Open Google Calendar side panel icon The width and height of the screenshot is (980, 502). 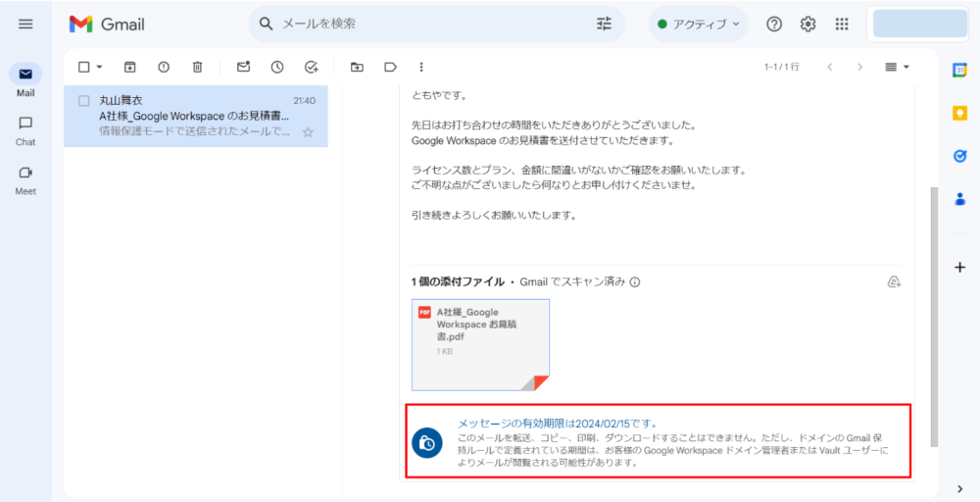pos(960,70)
